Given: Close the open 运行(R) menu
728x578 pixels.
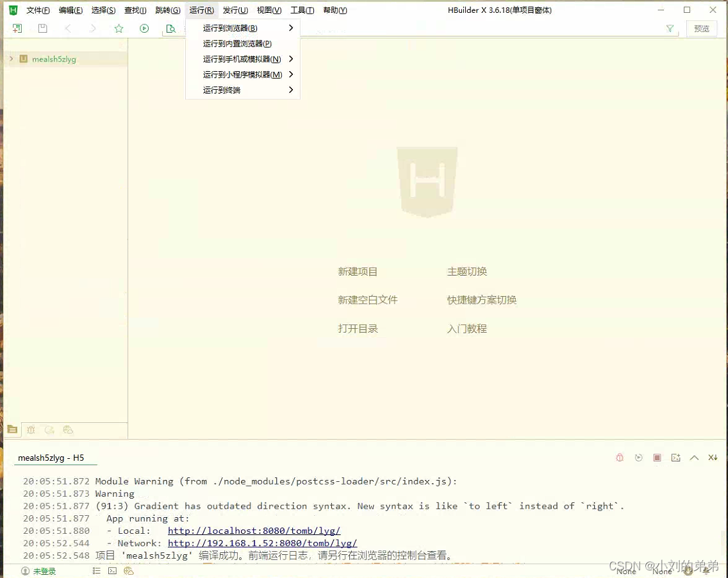Looking at the screenshot, I should coord(201,10).
